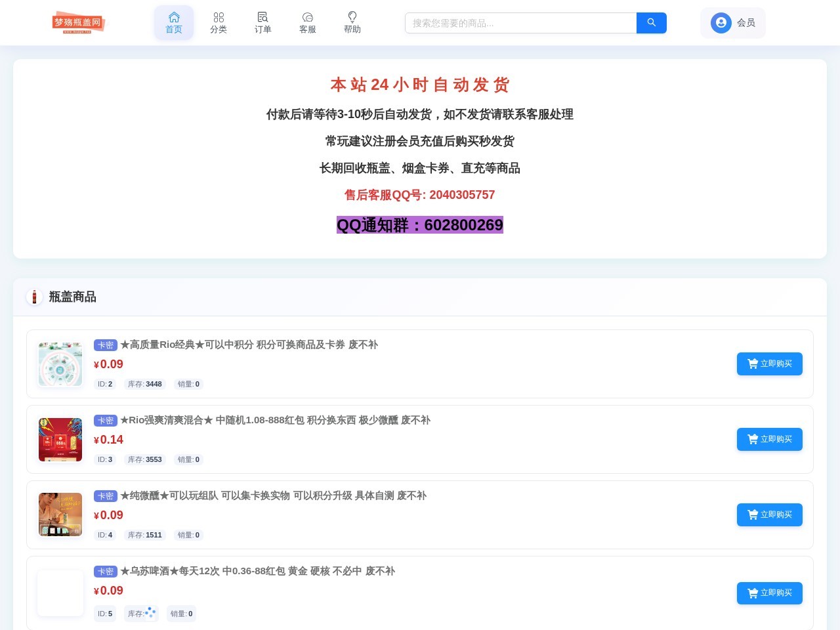This screenshot has height=630, width=840.
Task: Click the 销量: 0 badge on 纯微醺 row
Action: coord(188,535)
